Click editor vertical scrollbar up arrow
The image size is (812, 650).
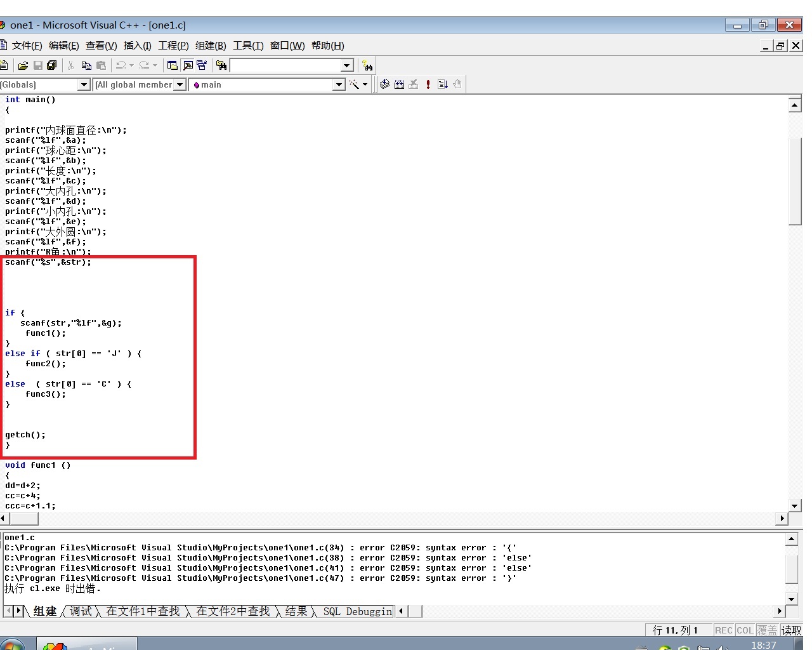tap(794, 105)
